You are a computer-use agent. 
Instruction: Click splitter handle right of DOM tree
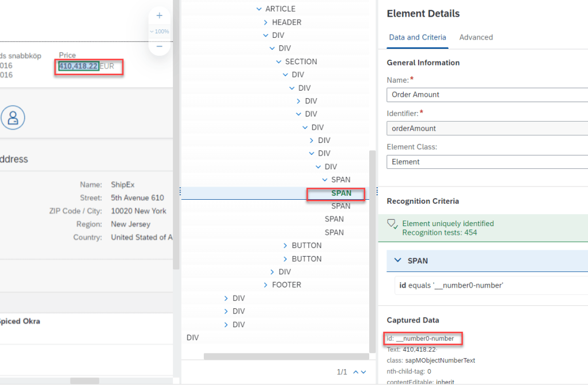pyautogui.click(x=377, y=191)
